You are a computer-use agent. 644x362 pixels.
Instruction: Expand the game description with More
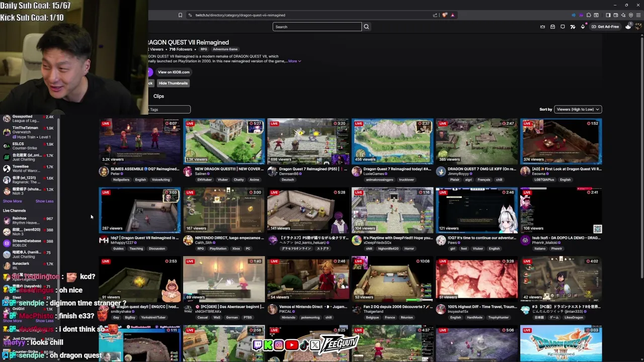point(294,61)
